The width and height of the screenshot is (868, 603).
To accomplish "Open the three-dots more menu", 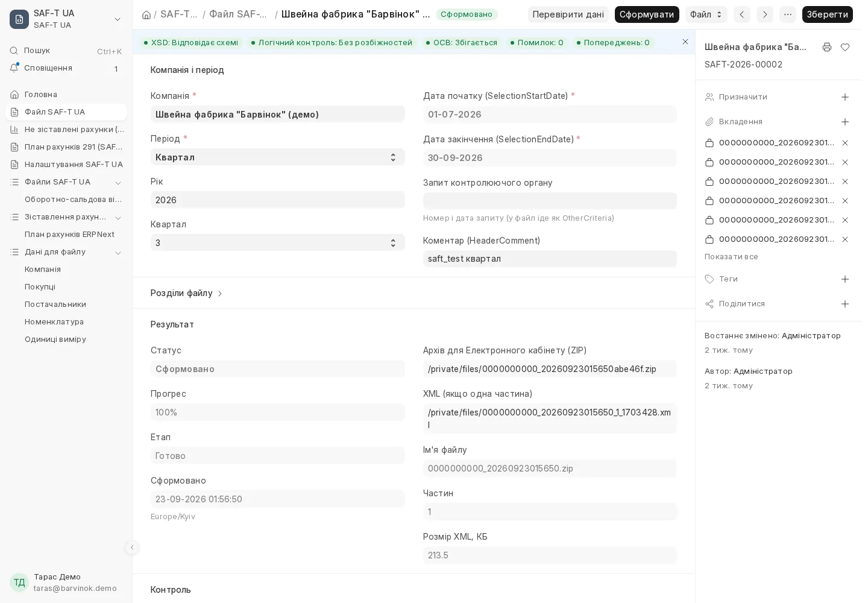I will [788, 14].
